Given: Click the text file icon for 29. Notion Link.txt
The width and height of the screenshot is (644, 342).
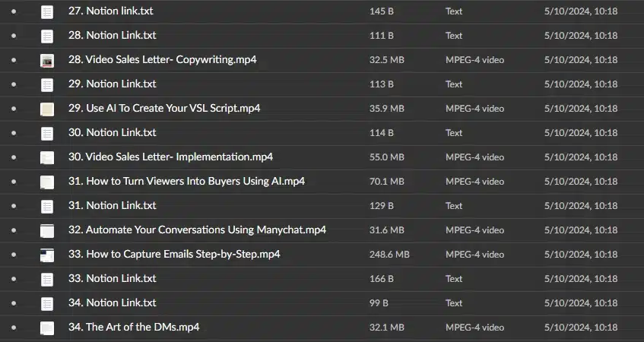Looking at the screenshot, I should pyautogui.click(x=47, y=84).
